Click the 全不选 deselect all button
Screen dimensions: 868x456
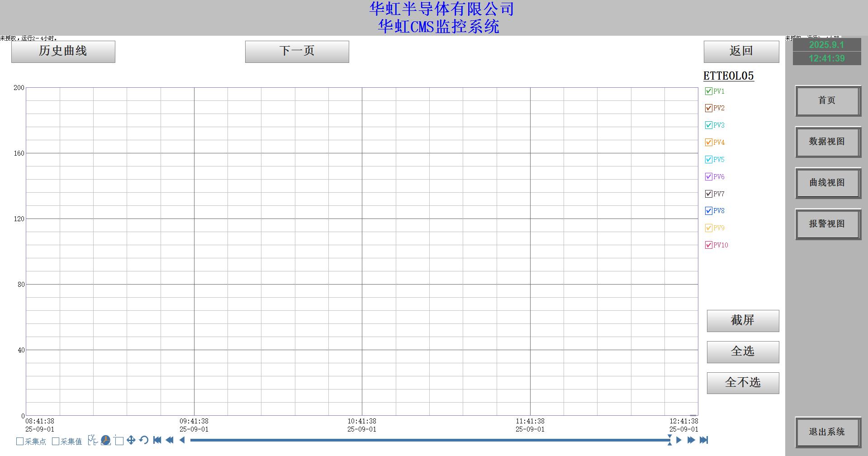[x=743, y=383]
